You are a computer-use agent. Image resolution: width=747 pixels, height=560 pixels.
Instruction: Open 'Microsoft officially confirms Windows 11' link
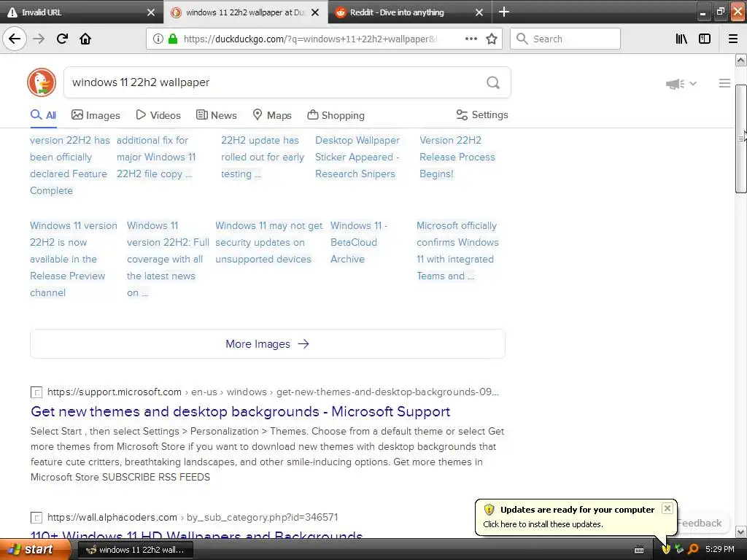click(x=457, y=251)
